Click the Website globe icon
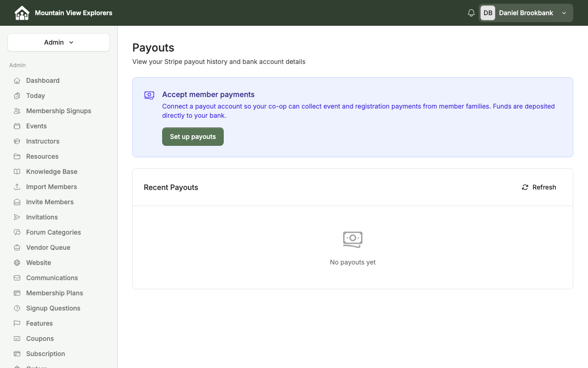Viewport: 588px width, 368px height. [17, 263]
